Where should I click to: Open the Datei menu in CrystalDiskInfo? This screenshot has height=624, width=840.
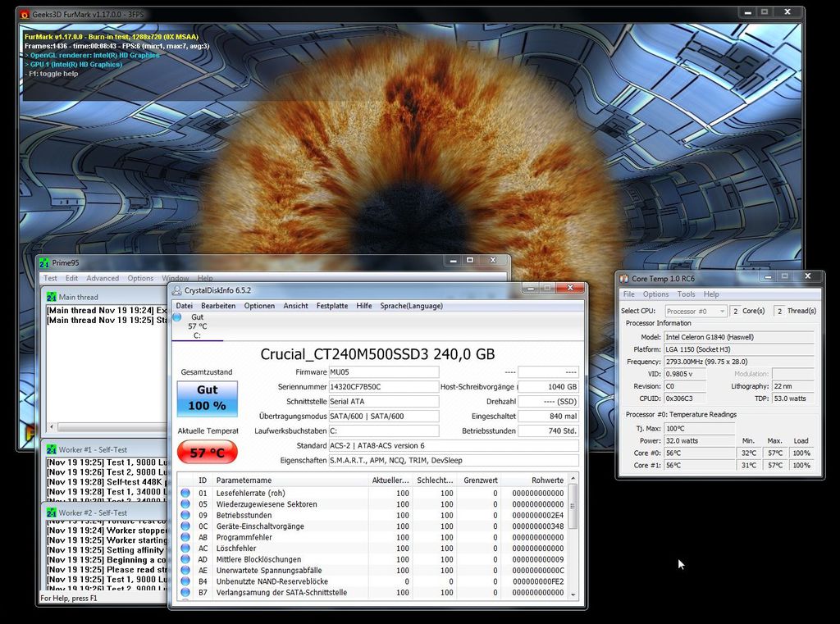(184, 306)
